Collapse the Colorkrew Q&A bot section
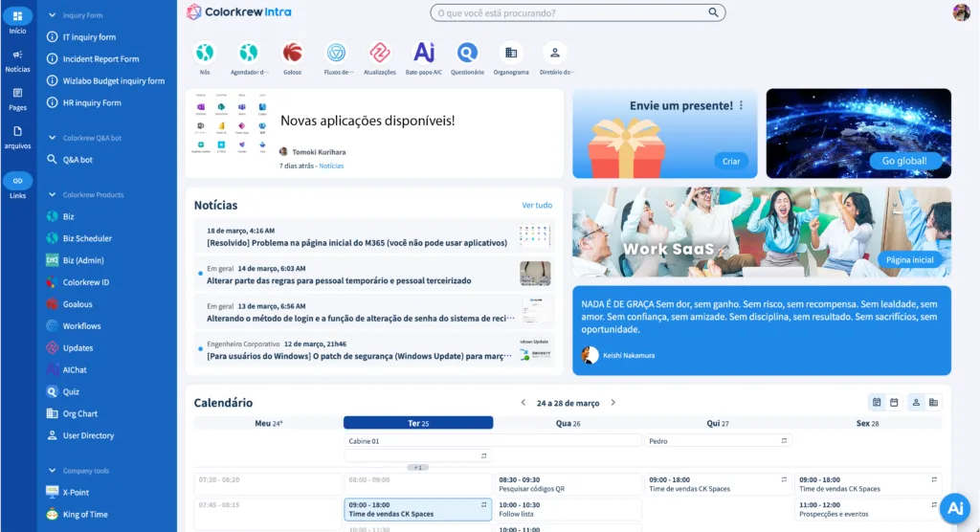 (52, 138)
